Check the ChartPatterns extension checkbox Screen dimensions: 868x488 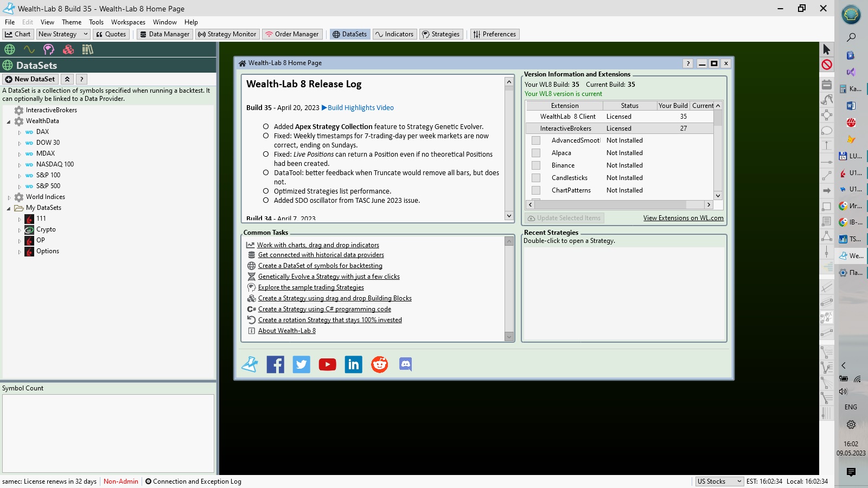click(x=536, y=190)
